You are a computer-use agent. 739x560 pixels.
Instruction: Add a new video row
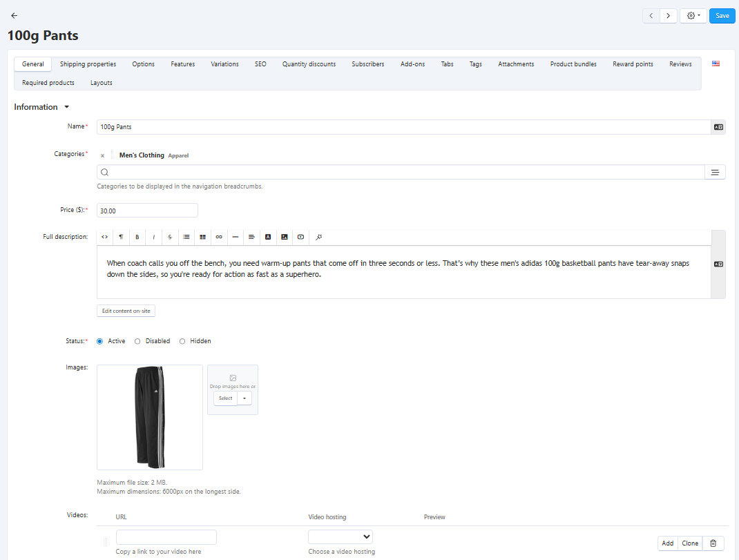tap(667, 543)
